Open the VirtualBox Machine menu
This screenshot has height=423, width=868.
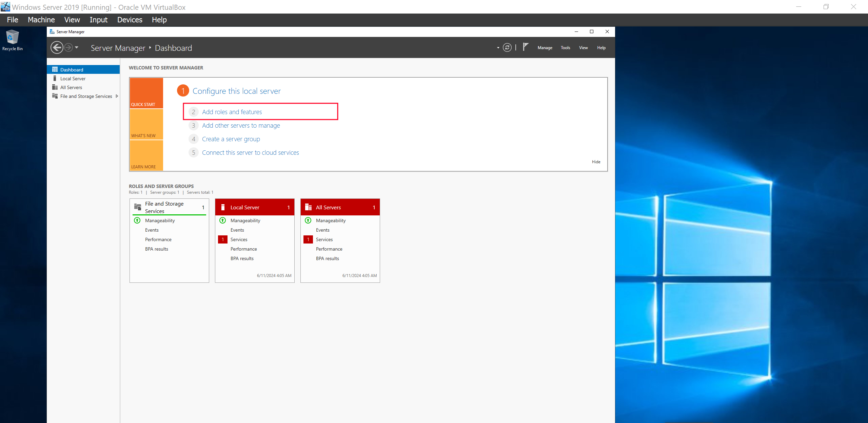click(41, 20)
